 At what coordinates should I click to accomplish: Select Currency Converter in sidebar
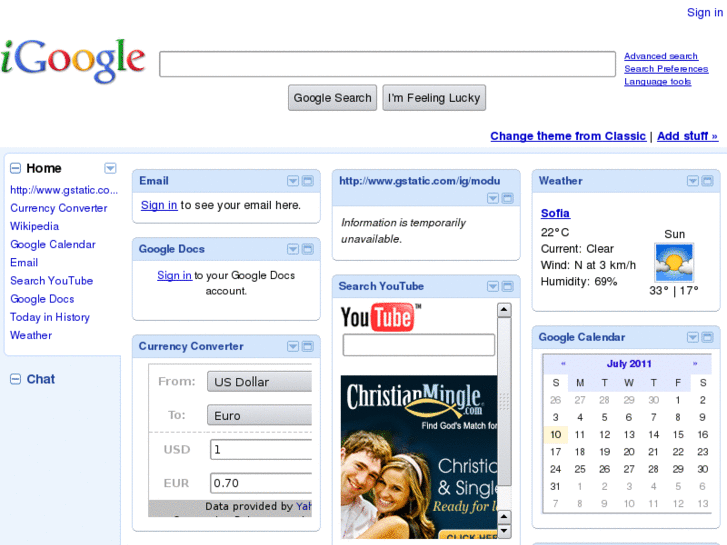click(x=58, y=208)
